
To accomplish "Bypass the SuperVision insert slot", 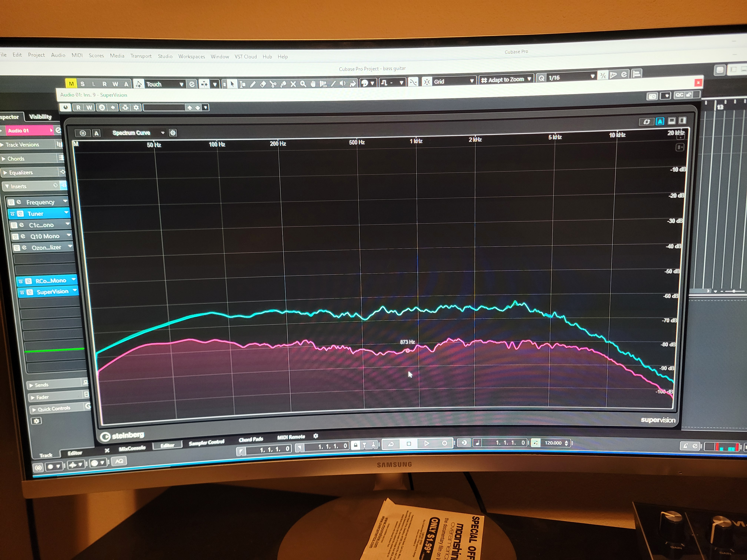I will 22,292.
